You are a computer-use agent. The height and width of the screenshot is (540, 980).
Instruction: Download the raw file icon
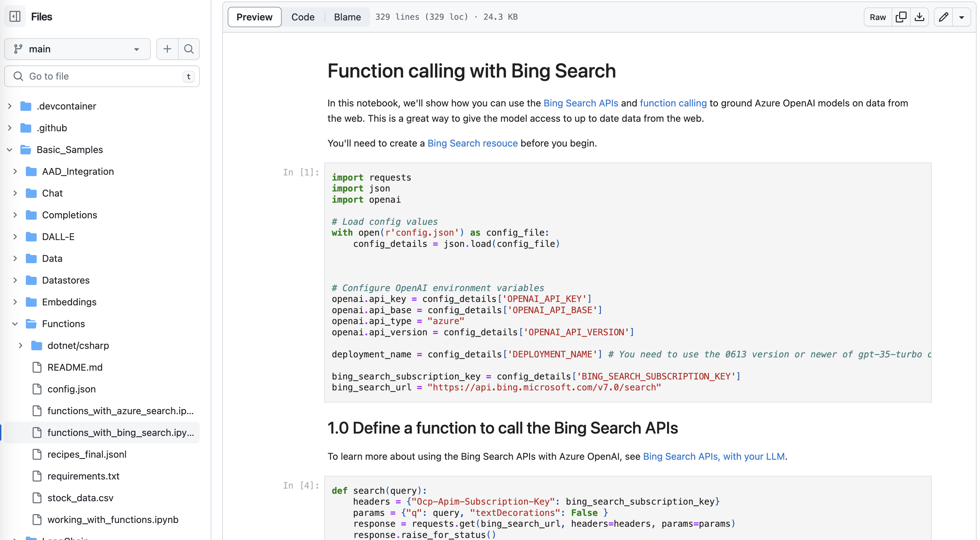point(920,17)
